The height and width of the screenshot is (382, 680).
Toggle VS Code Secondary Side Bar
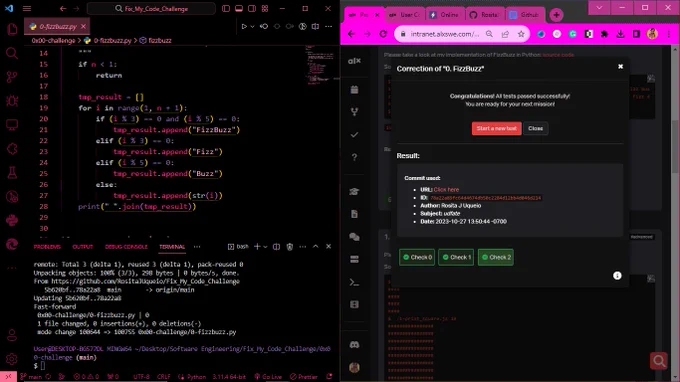(x=252, y=8)
